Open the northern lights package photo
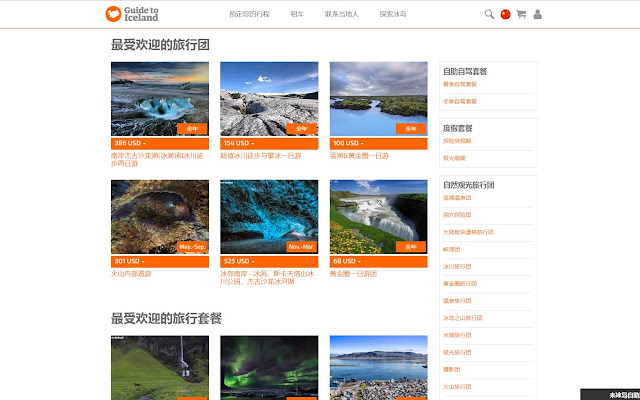 (269, 368)
